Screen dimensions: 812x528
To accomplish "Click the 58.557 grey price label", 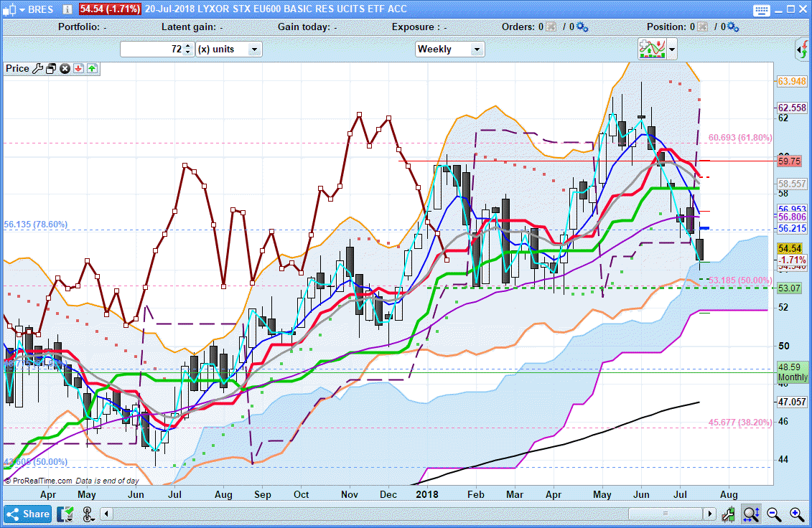I will click(792, 184).
